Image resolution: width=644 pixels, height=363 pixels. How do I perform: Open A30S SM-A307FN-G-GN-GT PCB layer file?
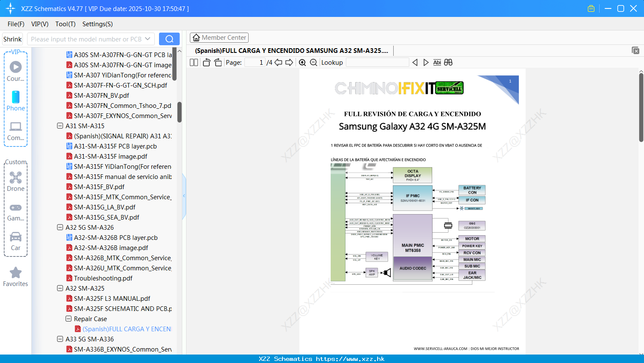[x=119, y=55]
